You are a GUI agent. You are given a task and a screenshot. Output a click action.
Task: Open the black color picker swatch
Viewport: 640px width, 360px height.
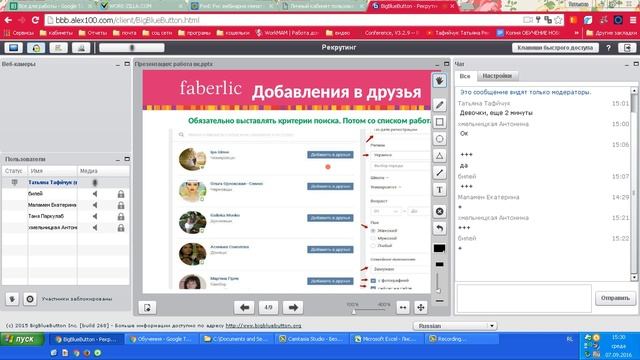coord(439,248)
